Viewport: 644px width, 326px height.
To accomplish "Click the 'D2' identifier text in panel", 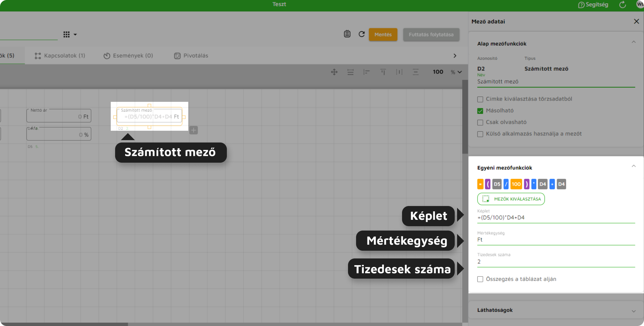I will tap(481, 69).
